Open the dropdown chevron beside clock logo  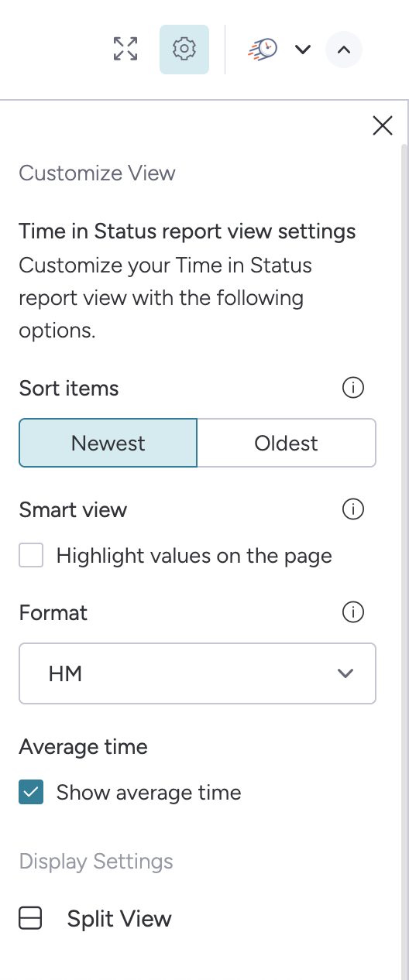pos(303,50)
